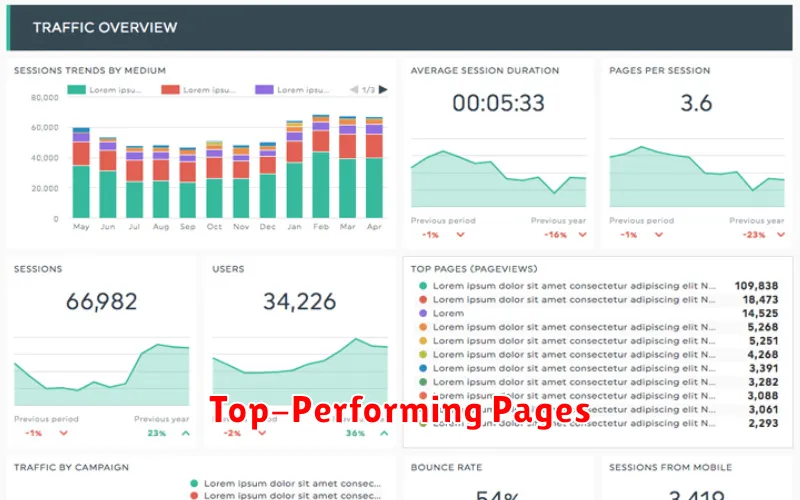Click the next legend page arrow

tap(383, 90)
